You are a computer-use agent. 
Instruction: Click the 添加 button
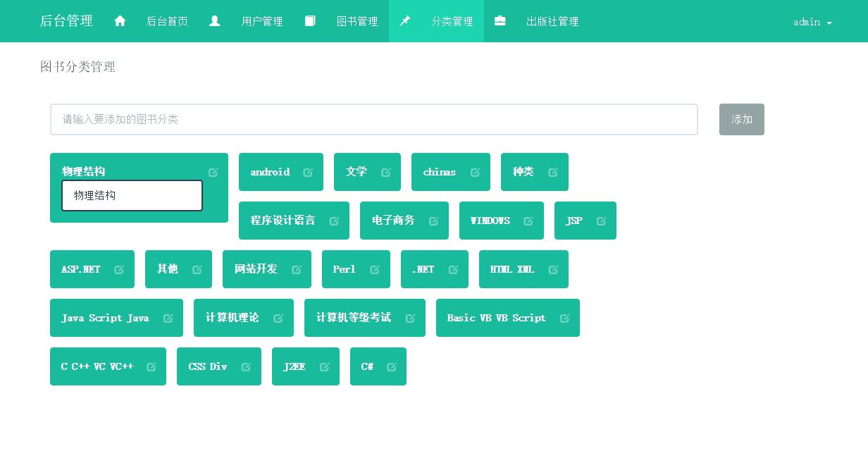[x=742, y=120]
